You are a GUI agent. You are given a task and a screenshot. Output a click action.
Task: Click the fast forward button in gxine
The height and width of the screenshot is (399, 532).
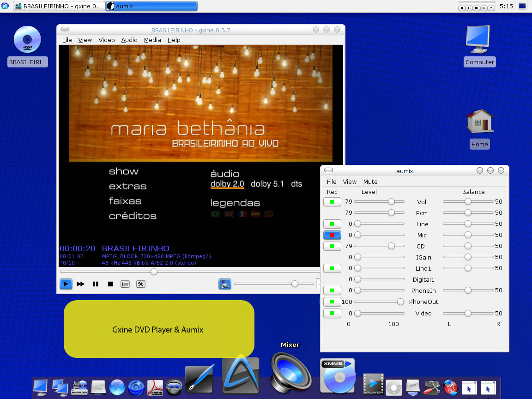tap(81, 284)
